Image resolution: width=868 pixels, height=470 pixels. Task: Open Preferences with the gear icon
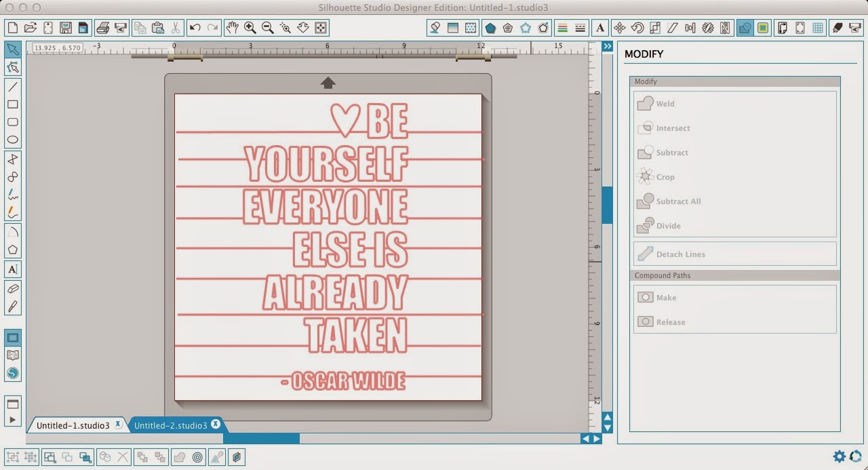tap(840, 456)
